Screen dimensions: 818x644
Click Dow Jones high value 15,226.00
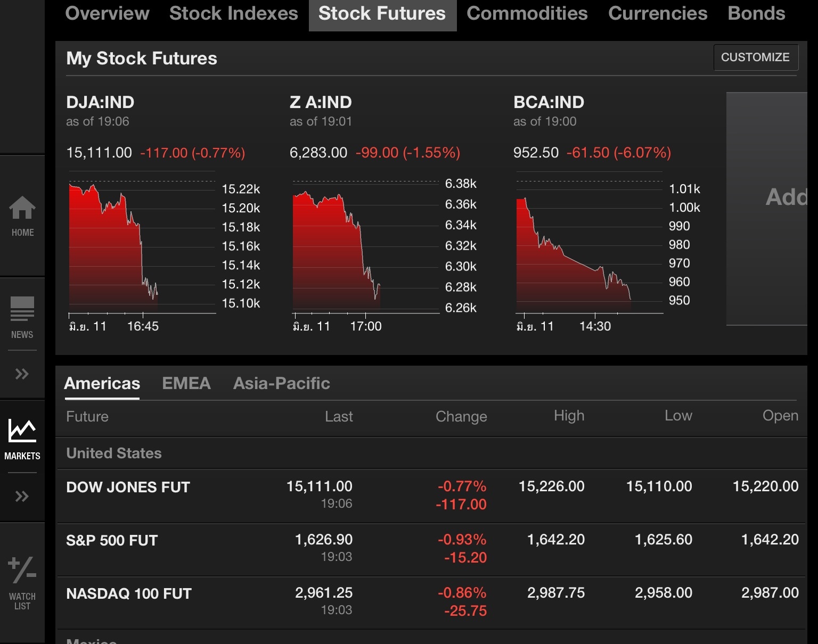pyautogui.click(x=552, y=486)
